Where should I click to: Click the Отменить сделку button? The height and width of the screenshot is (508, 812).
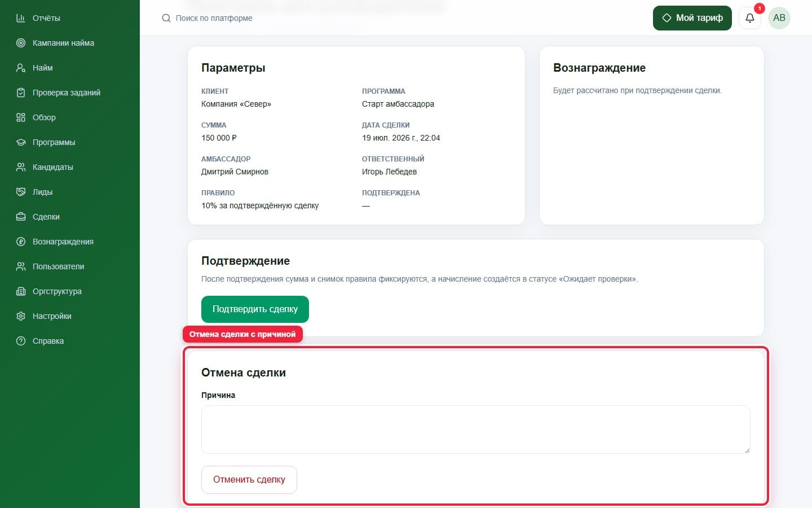point(249,480)
